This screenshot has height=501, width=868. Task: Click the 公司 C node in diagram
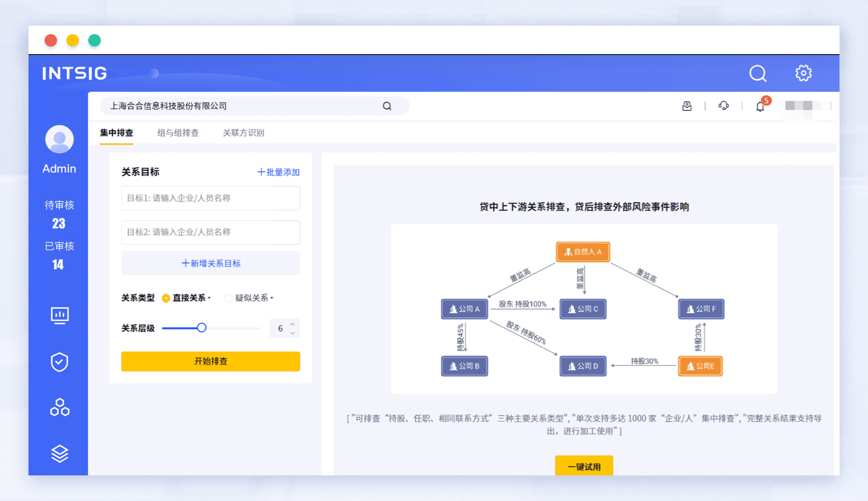[x=583, y=309]
